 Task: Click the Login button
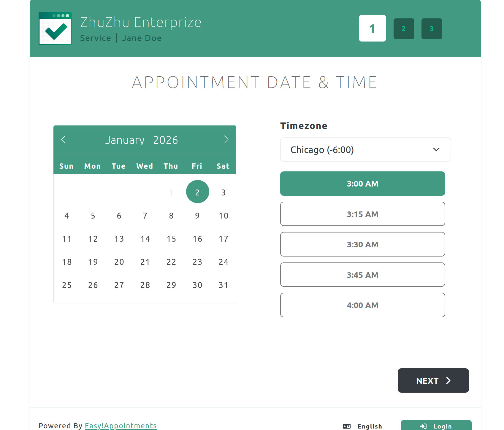click(436, 426)
